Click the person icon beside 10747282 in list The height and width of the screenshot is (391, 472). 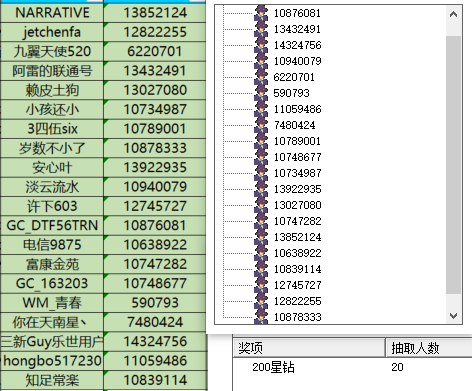(261, 221)
